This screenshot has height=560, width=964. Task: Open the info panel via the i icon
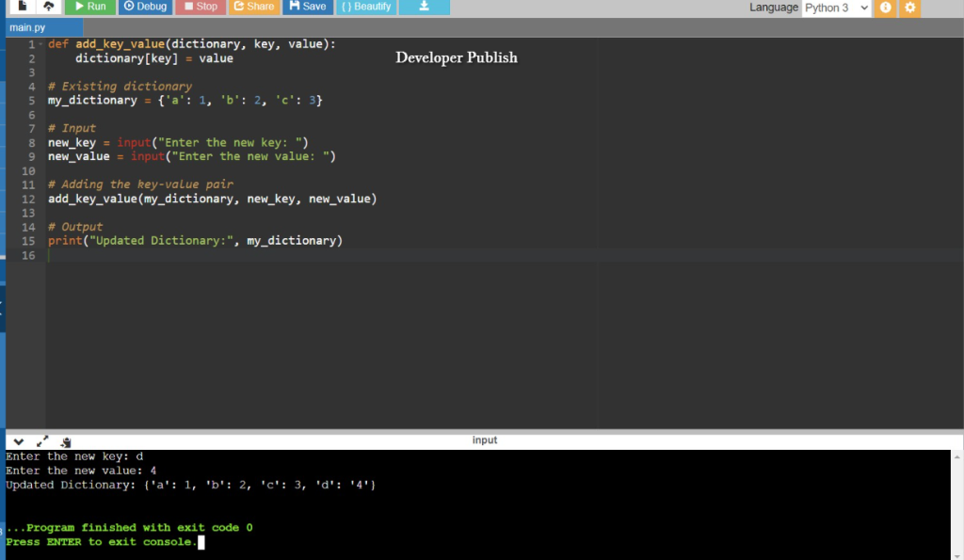883,8
